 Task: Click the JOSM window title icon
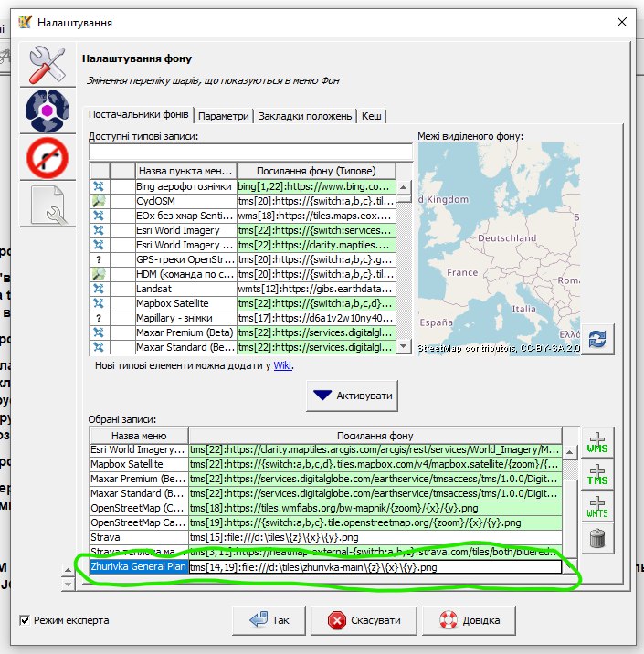(25, 22)
